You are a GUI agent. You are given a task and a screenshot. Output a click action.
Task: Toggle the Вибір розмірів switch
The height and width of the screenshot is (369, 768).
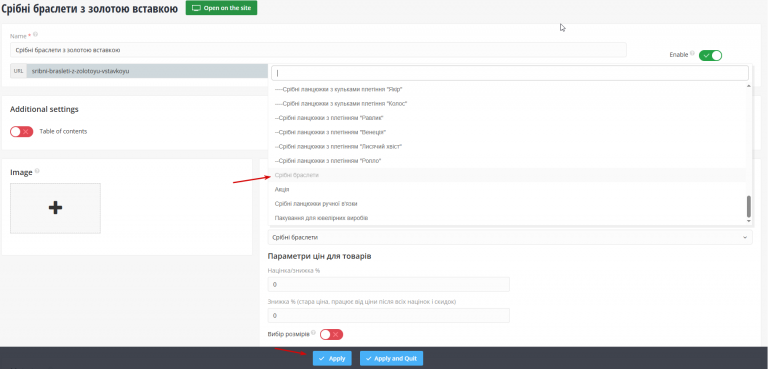coord(332,334)
